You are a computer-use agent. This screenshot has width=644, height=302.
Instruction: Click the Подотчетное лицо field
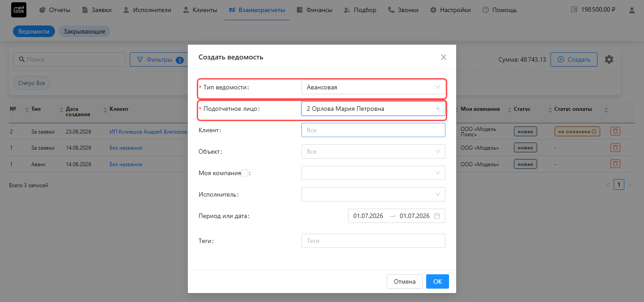click(373, 109)
